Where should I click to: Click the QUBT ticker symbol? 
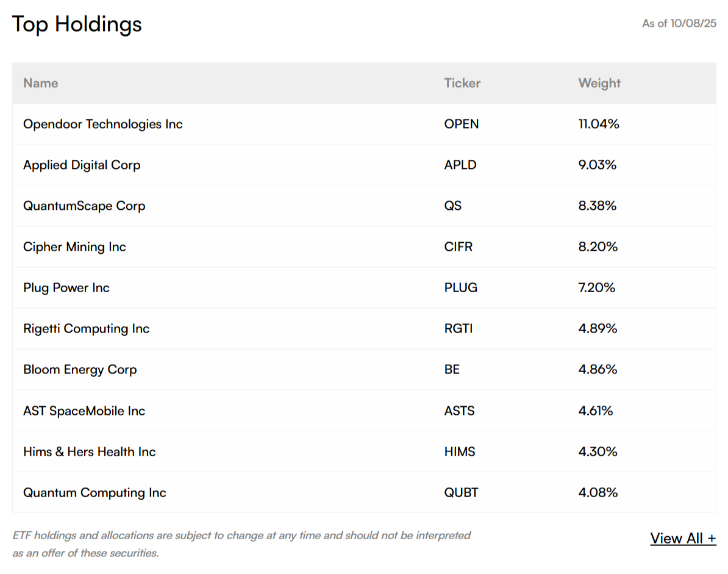461,492
